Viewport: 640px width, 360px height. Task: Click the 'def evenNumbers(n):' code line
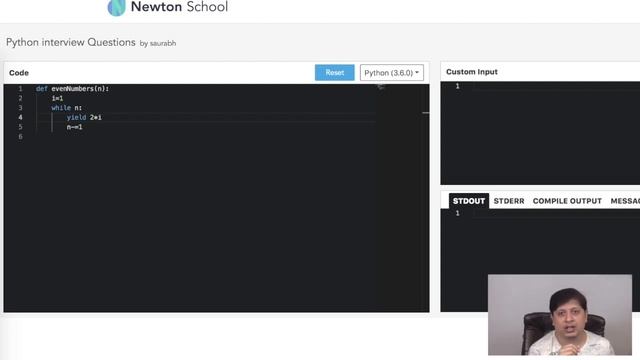[x=72, y=89]
